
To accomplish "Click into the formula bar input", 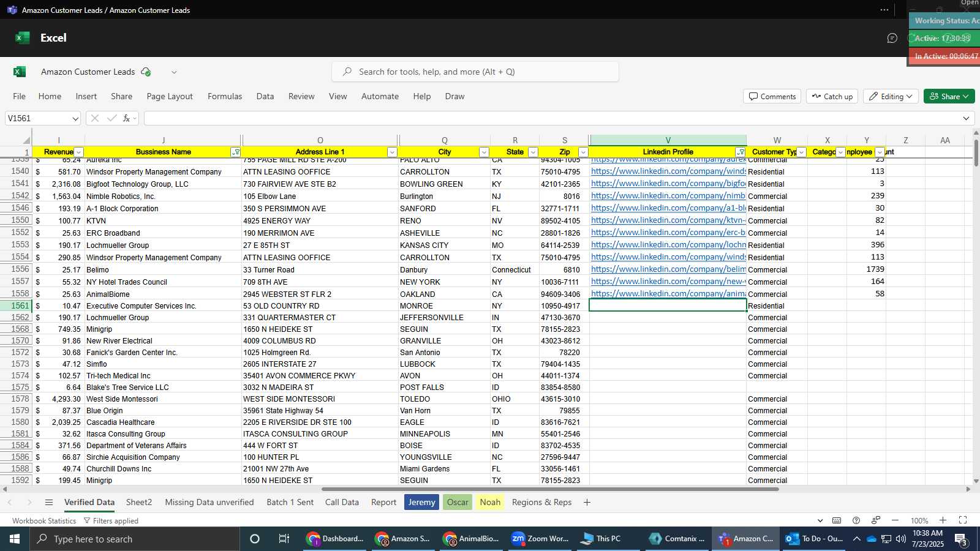I will pyautogui.click(x=552, y=118).
